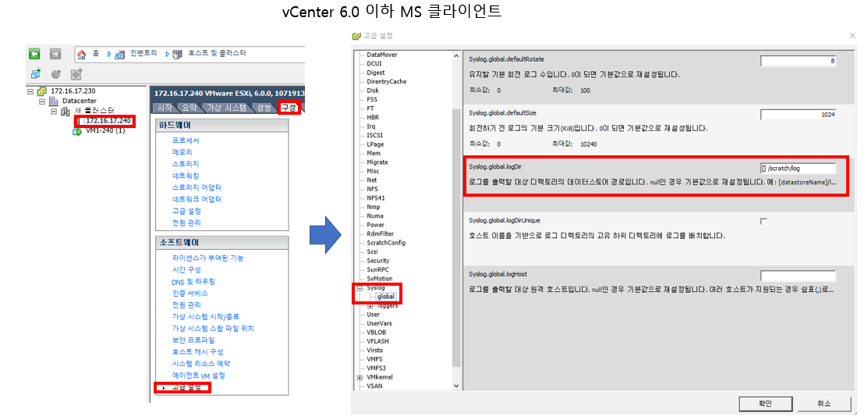
Task: Click the Home icon in breadcrumb
Action: coord(82,55)
